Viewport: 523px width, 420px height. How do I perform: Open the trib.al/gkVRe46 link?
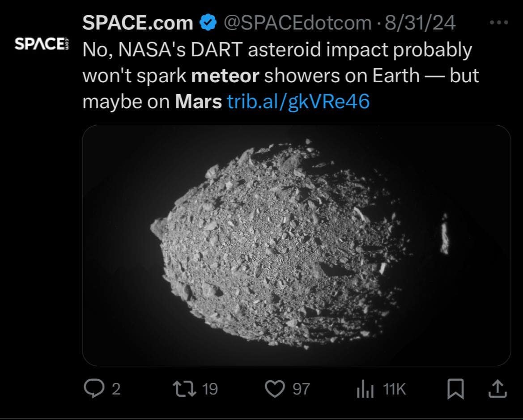[298, 102]
